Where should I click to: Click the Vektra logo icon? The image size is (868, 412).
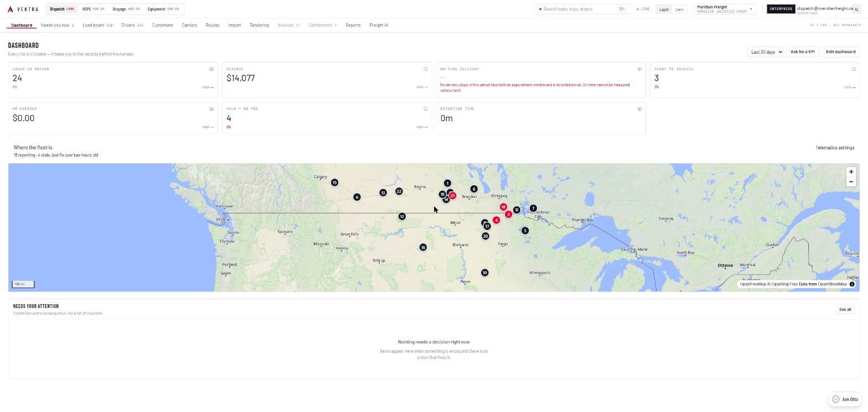[11, 9]
